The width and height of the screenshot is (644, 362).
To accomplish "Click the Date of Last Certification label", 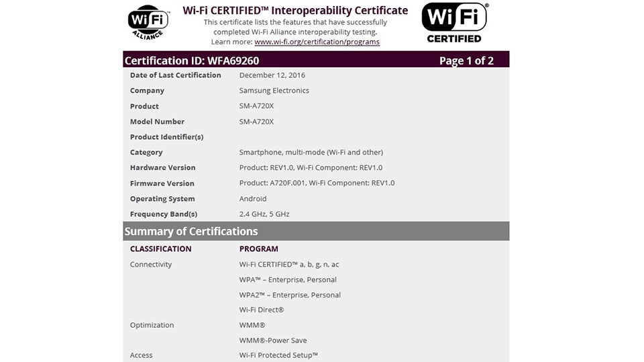I will point(175,75).
